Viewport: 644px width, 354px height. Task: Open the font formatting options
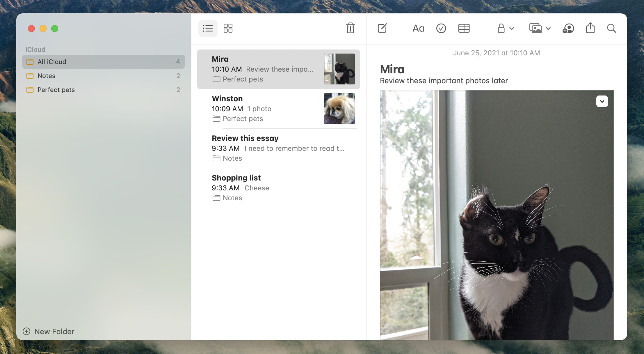pyautogui.click(x=418, y=28)
